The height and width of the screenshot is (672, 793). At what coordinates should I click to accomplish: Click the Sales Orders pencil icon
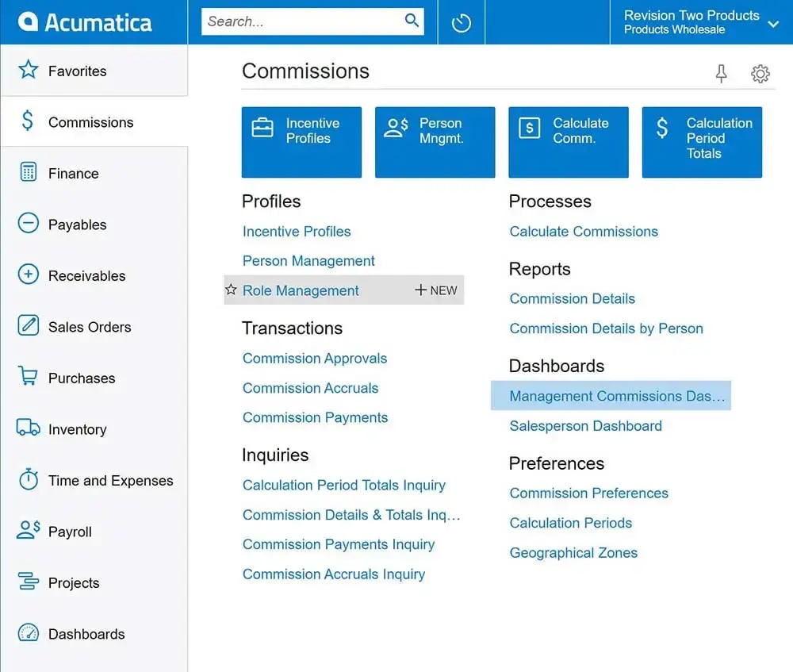[29, 325]
